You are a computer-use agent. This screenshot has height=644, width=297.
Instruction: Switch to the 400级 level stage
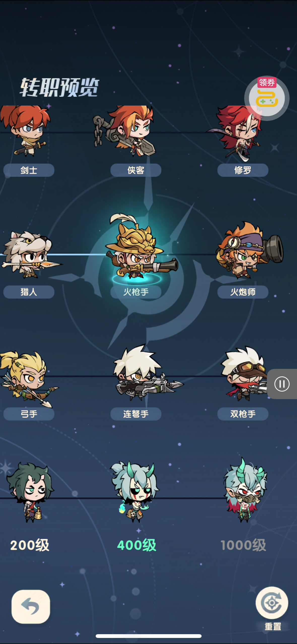pos(137,545)
